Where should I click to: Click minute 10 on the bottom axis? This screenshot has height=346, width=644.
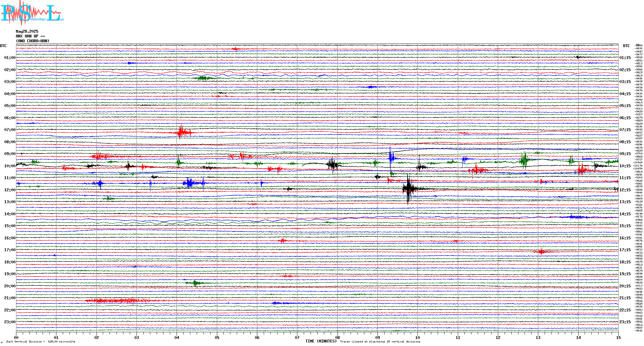click(417, 338)
